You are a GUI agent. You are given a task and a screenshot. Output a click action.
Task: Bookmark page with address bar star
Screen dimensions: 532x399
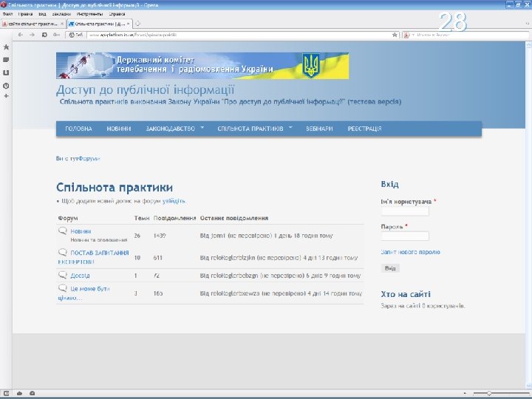tap(395, 35)
